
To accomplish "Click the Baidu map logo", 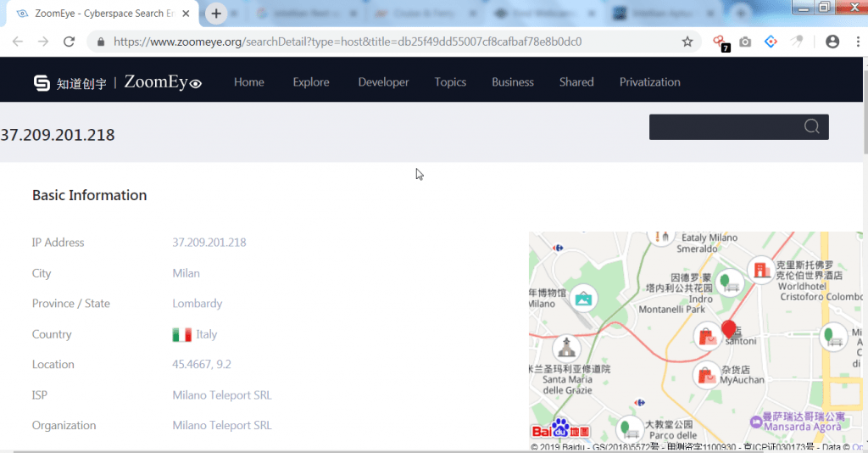I will [x=560, y=430].
